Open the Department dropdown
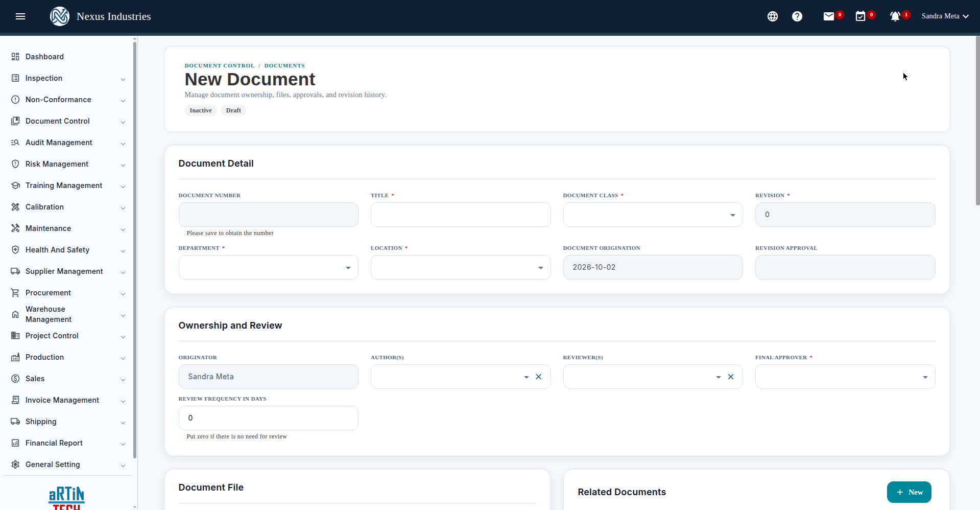This screenshot has width=980, height=510. (268, 267)
